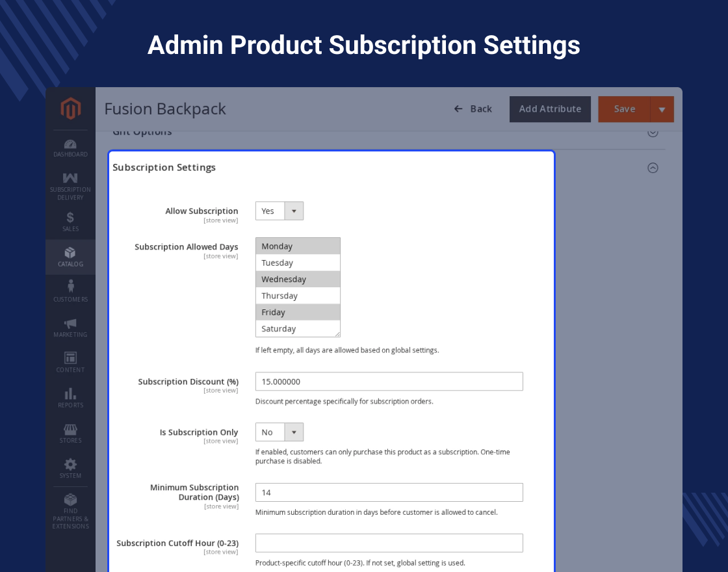Image resolution: width=728 pixels, height=572 pixels.
Task: Click the allowed days listbox resize handle
Action: [x=337, y=334]
